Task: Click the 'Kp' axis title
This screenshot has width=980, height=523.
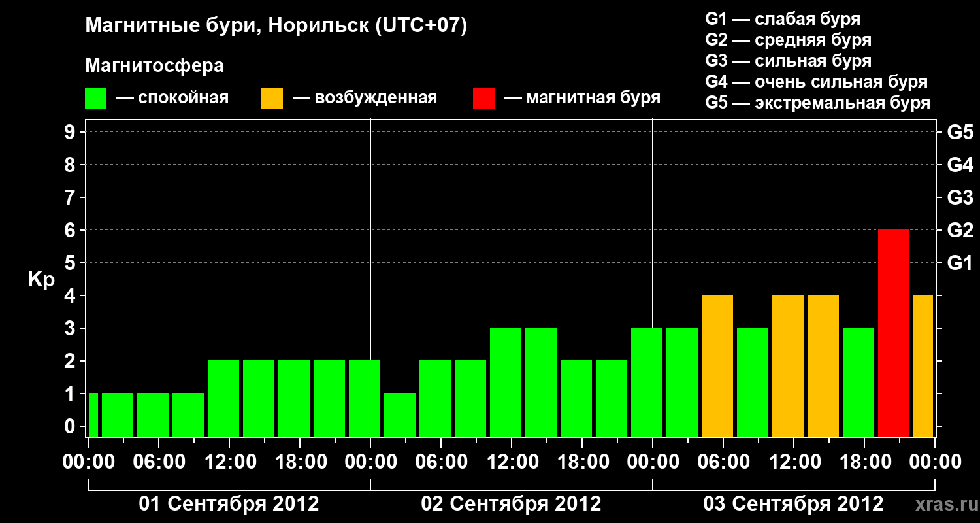Action: (x=41, y=280)
